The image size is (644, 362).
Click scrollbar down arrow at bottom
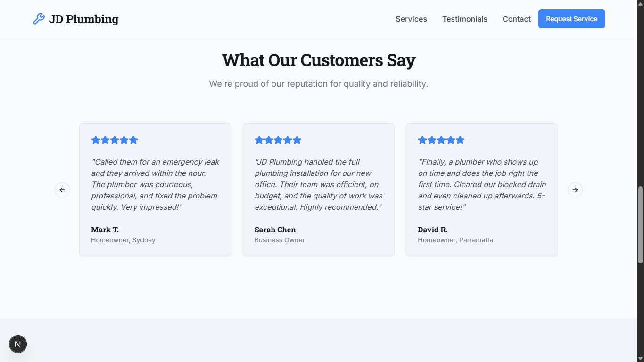(640, 359)
